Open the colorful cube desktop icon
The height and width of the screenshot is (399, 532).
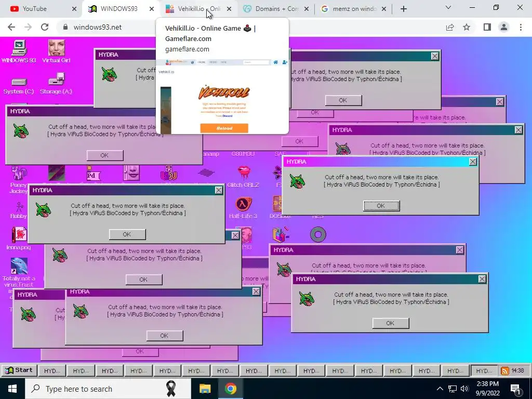pyautogui.click(x=281, y=234)
